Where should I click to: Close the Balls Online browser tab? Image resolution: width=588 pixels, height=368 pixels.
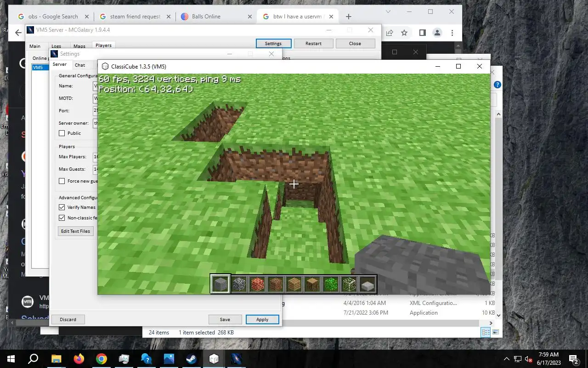[x=249, y=17]
